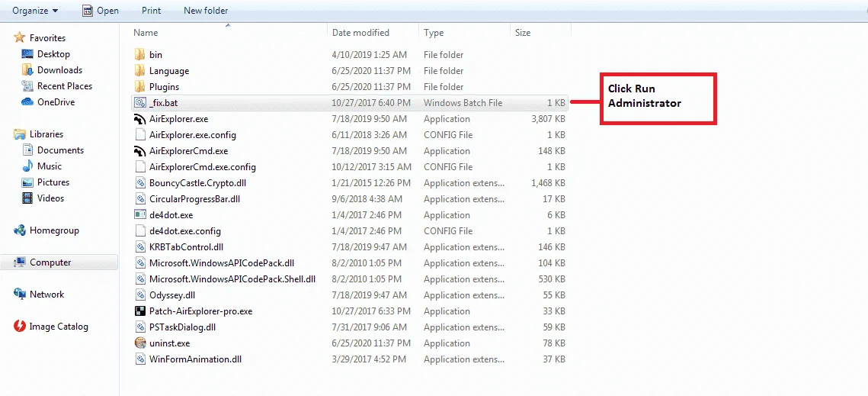Select the Microsoft.WindowsAPICodePack.Shell.dll file icon
868x396 pixels.
tap(139, 279)
